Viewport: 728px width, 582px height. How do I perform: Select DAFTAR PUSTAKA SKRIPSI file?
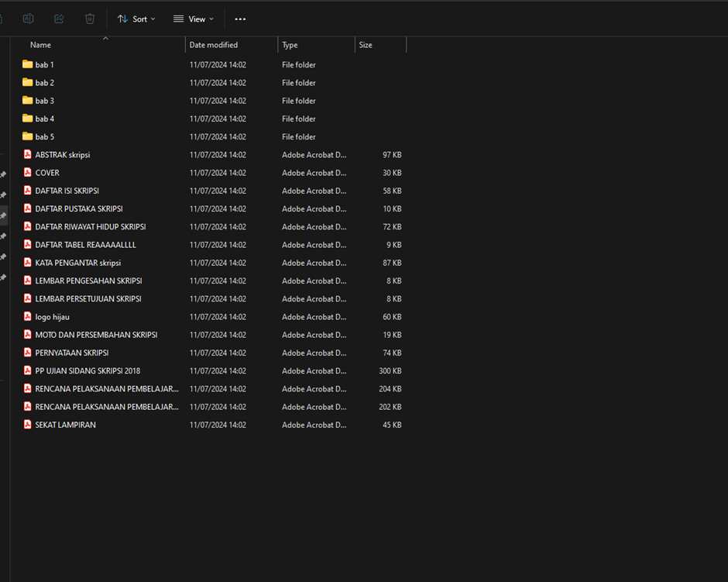(x=78, y=209)
